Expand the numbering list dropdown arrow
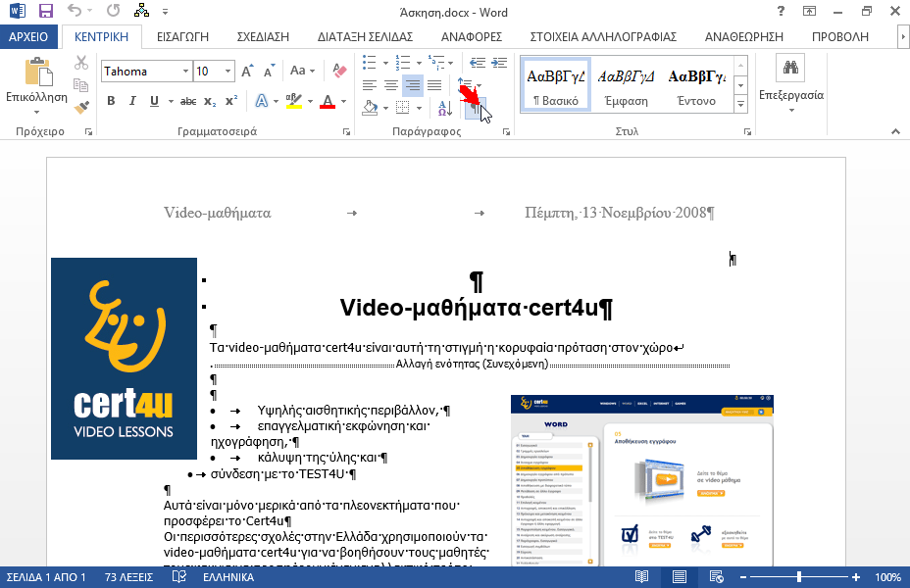 click(x=418, y=63)
